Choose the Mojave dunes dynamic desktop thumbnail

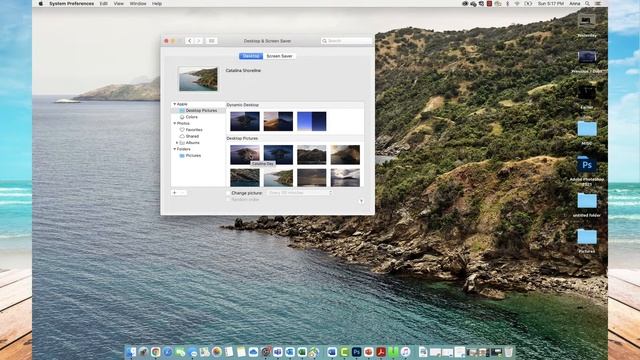coord(278,121)
